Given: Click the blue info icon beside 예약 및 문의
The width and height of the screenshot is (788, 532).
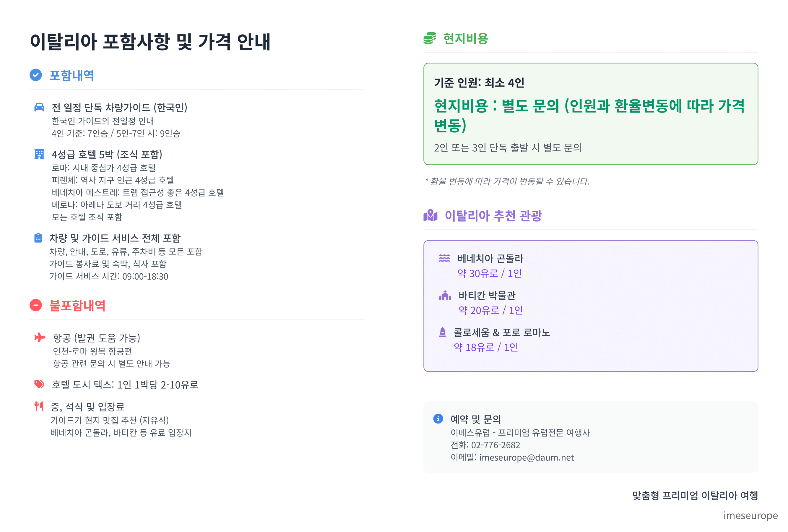Looking at the screenshot, I should [x=438, y=419].
